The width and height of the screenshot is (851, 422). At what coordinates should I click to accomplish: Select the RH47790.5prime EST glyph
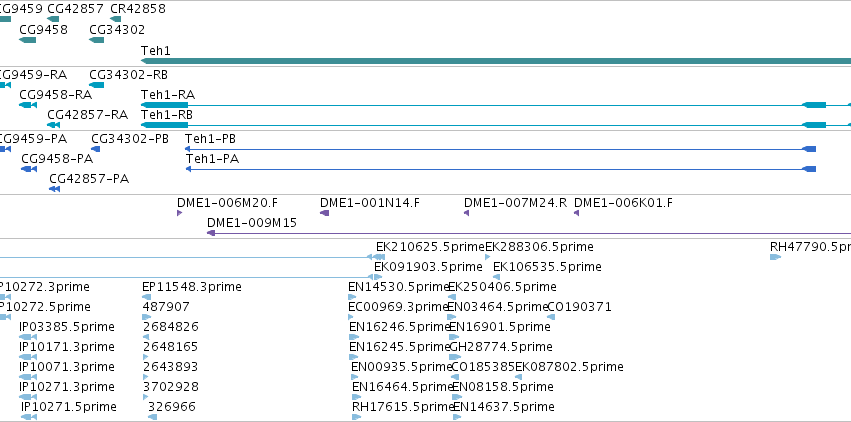(776, 257)
